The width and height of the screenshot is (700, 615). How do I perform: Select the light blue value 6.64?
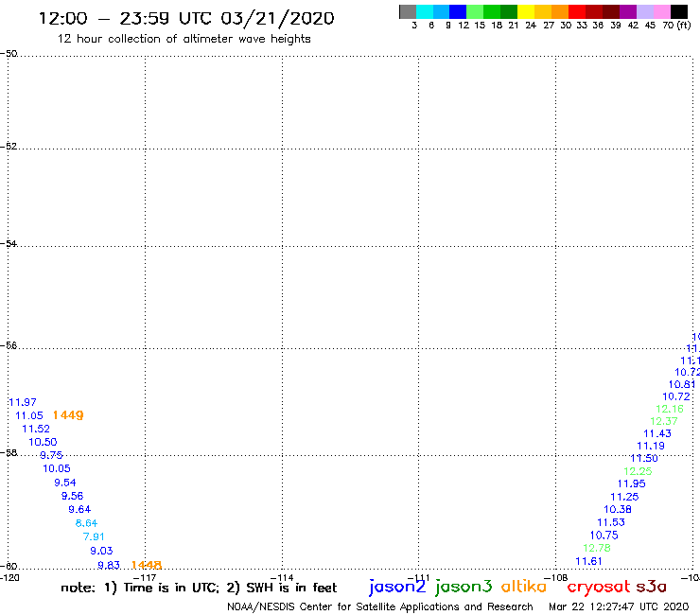tap(86, 523)
